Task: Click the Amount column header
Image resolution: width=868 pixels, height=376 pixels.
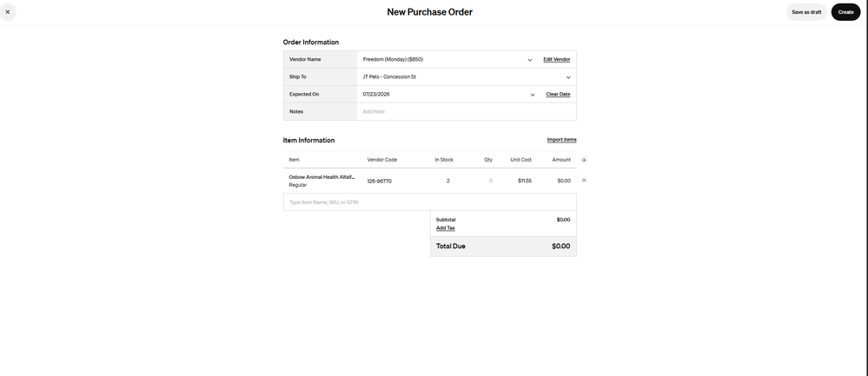Action: 561,160
